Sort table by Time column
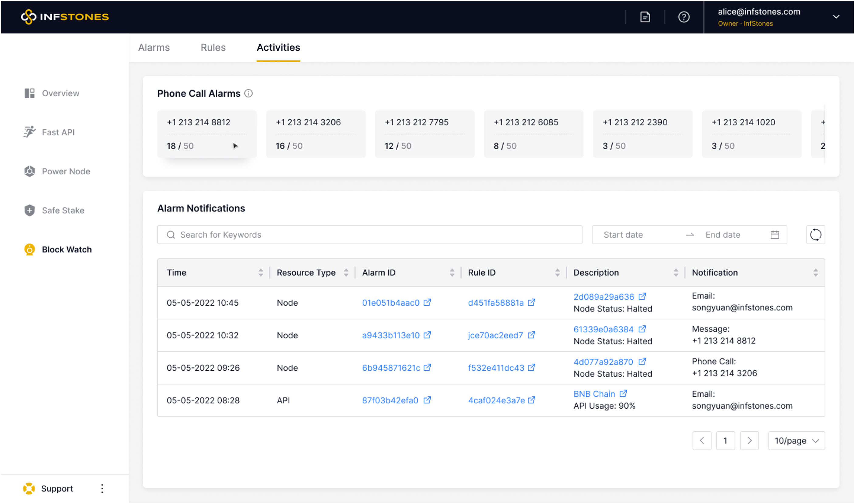Image resolution: width=854 pixels, height=504 pixels. (x=261, y=273)
